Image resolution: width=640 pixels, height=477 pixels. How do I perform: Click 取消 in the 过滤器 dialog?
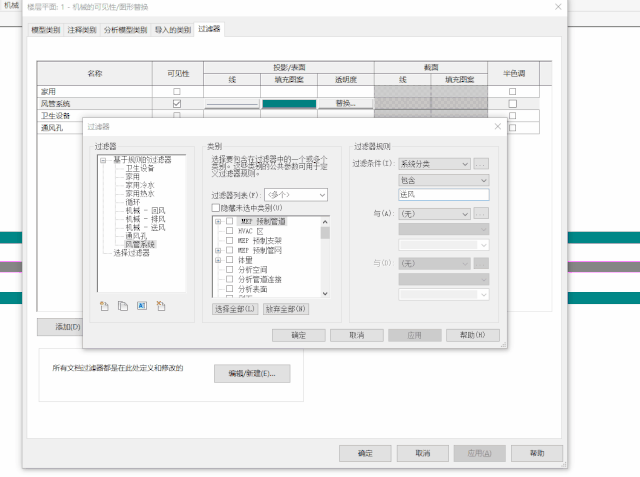[x=357, y=335]
